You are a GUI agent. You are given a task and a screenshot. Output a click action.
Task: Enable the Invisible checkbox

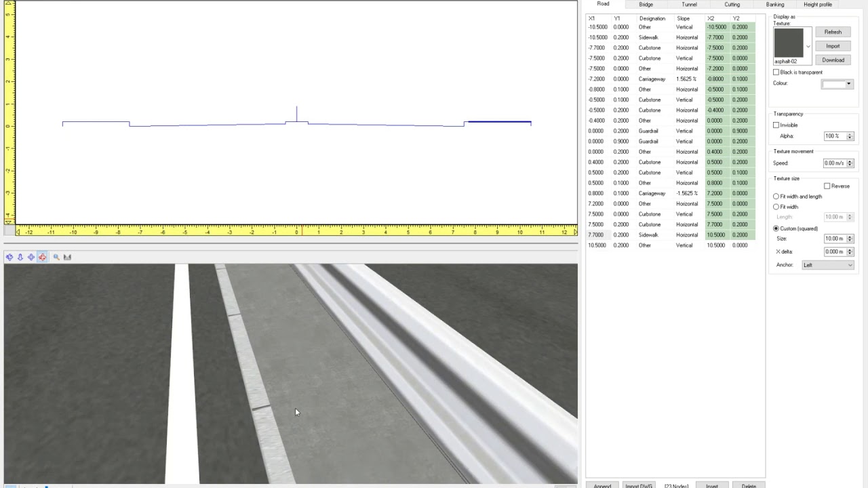coord(776,125)
